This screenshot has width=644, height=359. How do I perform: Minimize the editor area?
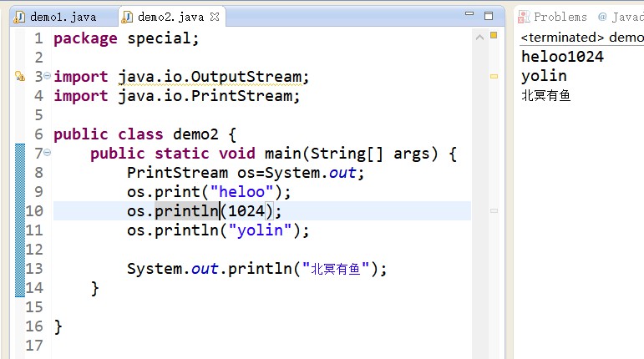point(469,14)
